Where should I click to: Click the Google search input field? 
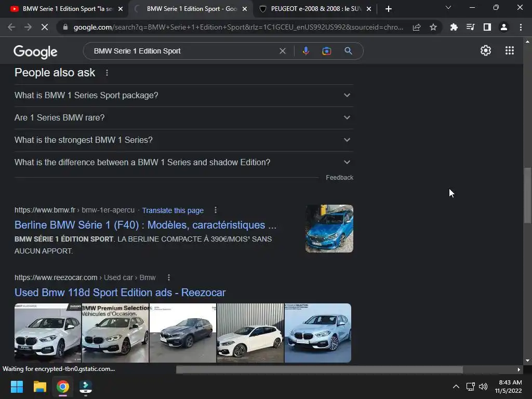point(183,51)
